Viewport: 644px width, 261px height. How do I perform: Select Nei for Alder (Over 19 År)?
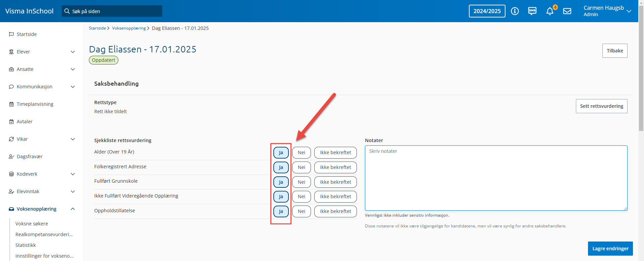point(301,153)
